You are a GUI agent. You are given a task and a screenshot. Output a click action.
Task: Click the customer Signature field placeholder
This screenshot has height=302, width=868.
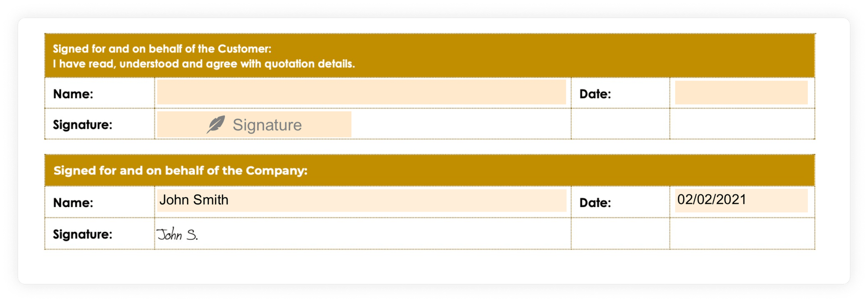point(254,124)
